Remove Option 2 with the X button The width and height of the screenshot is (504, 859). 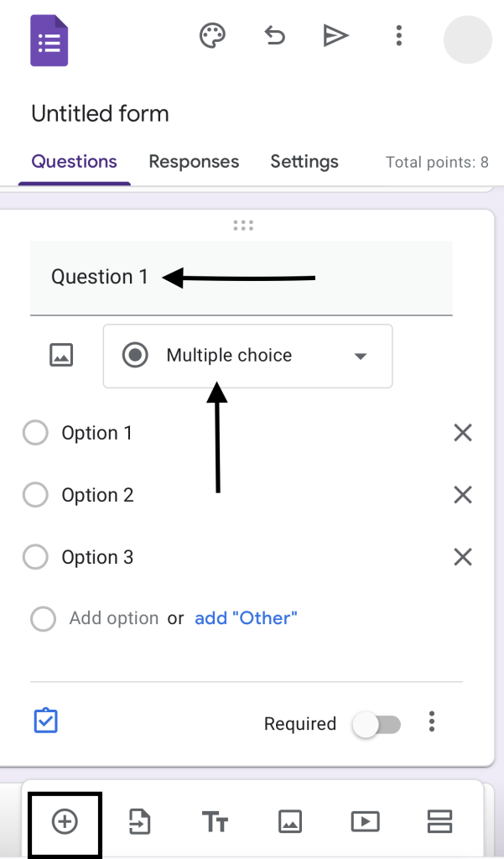click(462, 495)
